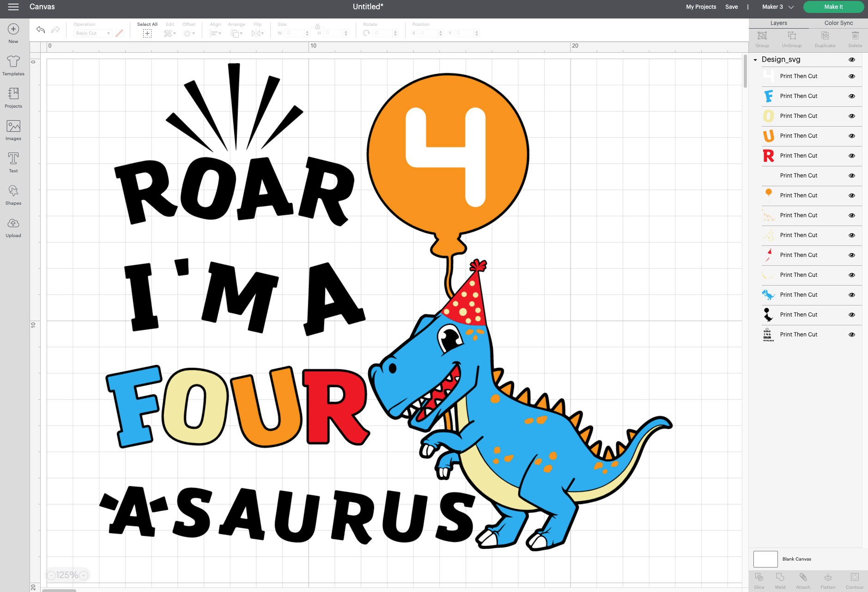Collapse the Design_svg layer group
The image size is (868, 592).
pos(756,60)
